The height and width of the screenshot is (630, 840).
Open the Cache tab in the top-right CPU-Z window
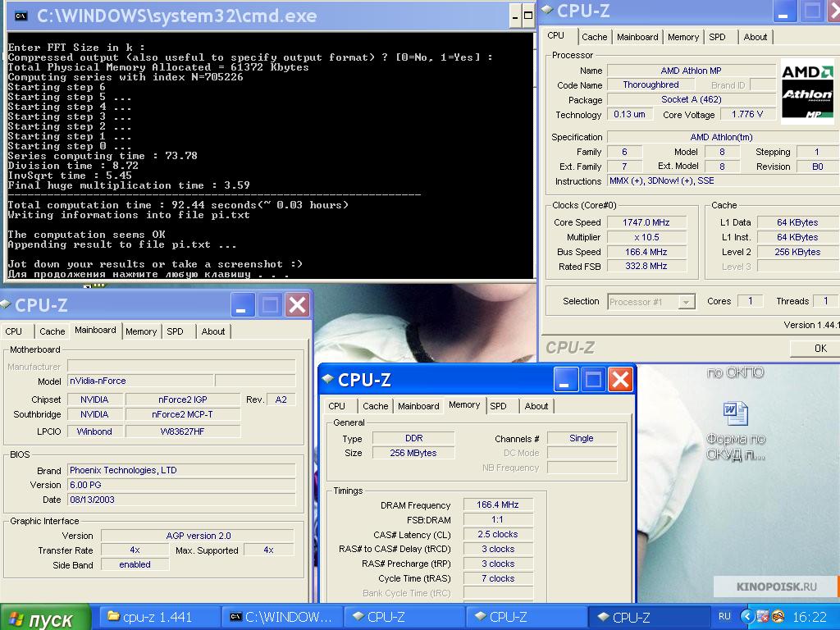595,37
